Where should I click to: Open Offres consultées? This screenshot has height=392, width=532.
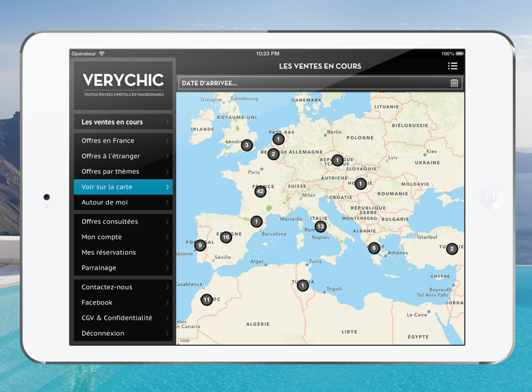tap(123, 222)
